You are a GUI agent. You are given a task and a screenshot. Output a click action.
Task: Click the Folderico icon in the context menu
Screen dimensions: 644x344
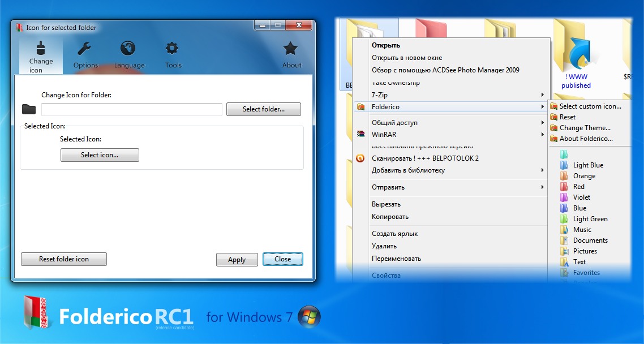tap(360, 107)
